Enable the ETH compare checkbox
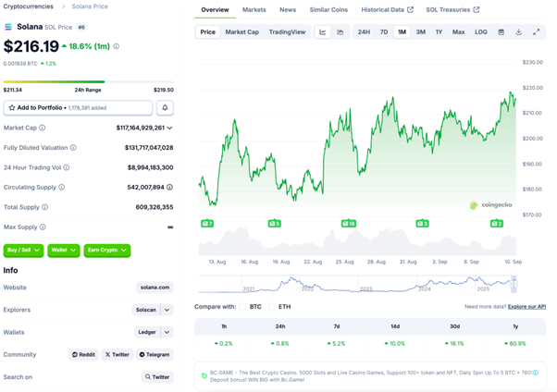This screenshot has height=392, width=557. 272,306
